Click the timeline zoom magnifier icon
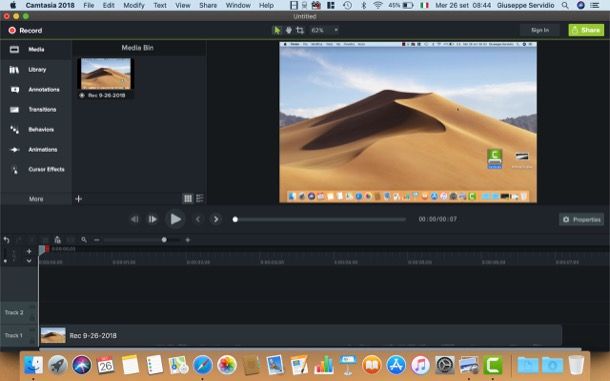610x381 pixels. 84,240
